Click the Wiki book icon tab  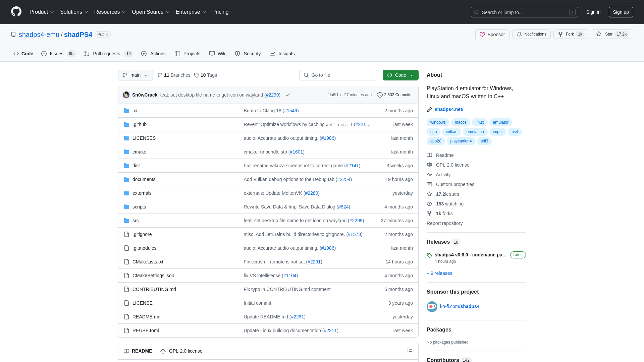(x=218, y=54)
